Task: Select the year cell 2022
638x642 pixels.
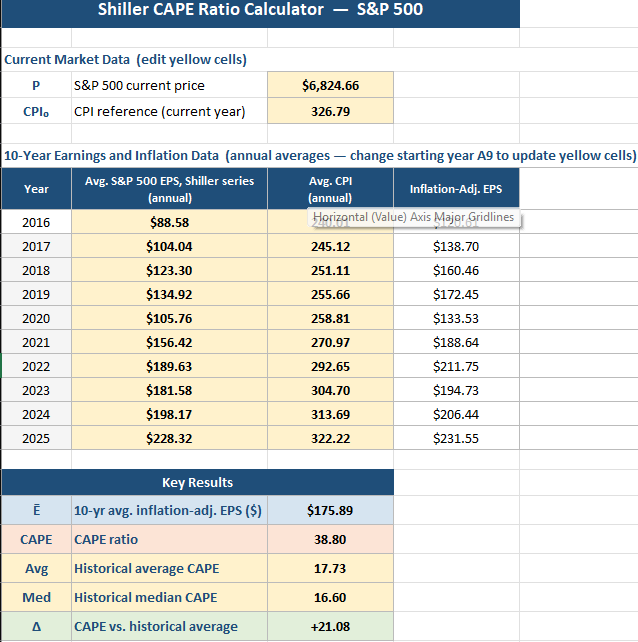Action: (x=36, y=366)
